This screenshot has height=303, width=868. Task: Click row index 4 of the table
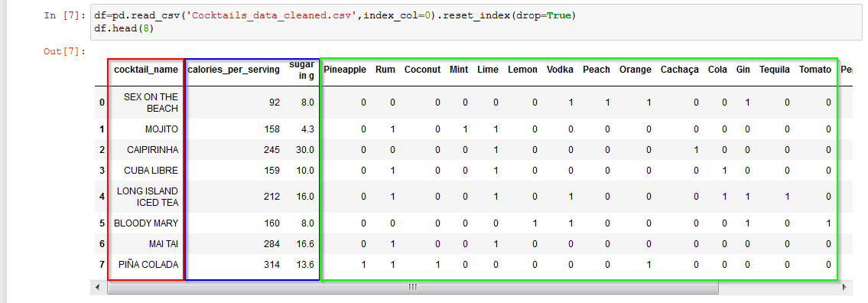click(101, 197)
